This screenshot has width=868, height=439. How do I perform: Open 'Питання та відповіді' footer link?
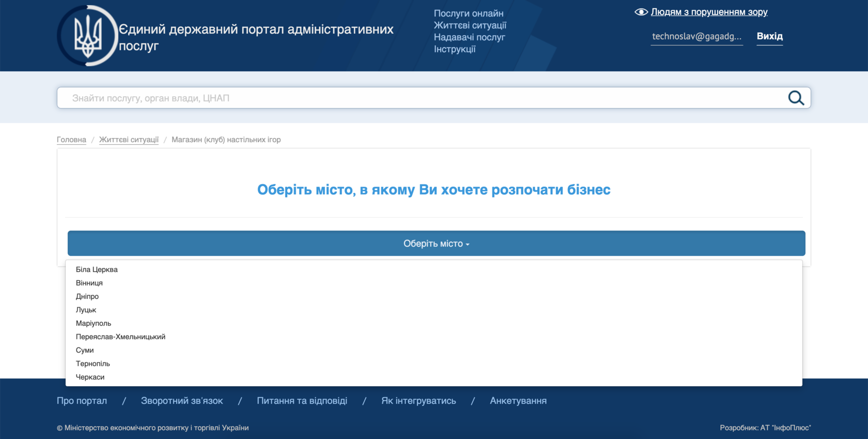[302, 401]
